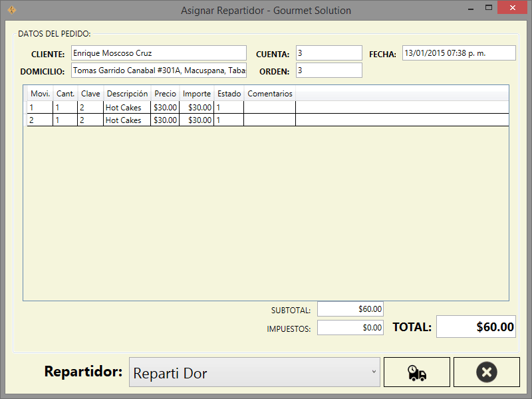The image size is (532, 399).
Task: Click the delivery truck assign button
Action: coord(417,372)
